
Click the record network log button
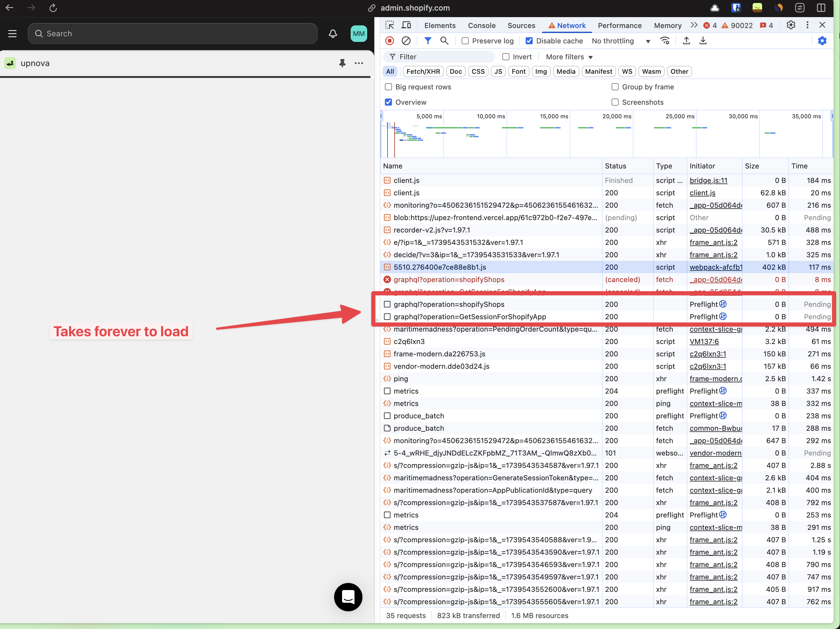coord(389,41)
